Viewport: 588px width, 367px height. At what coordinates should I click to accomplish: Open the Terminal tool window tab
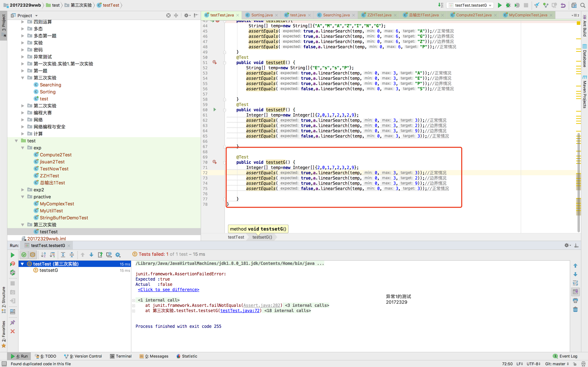point(121,356)
